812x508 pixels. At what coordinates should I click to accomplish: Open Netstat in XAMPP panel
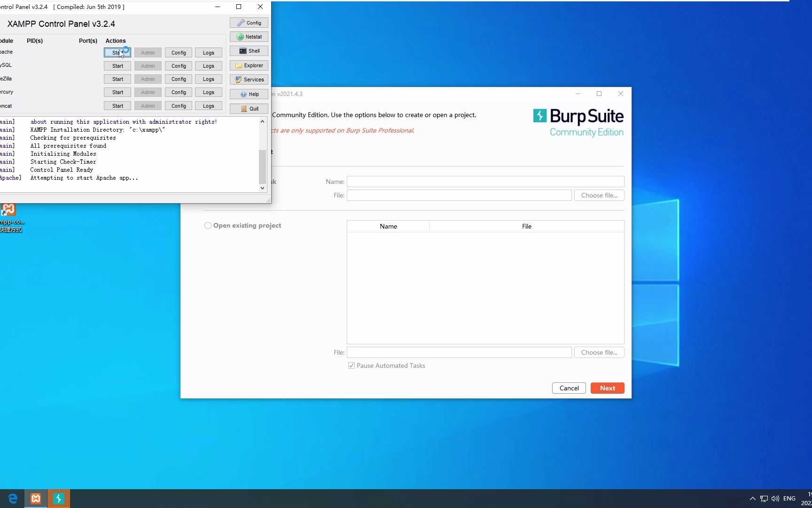(249, 37)
